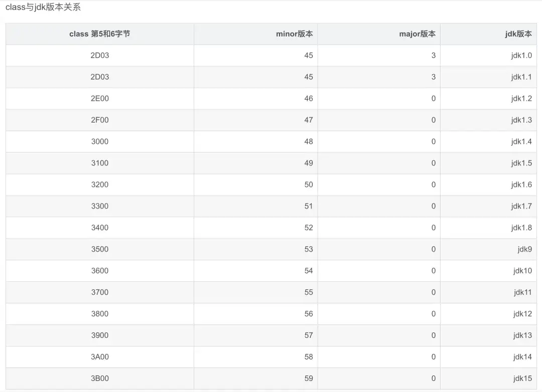Click the '2E00' byte value
Screen dimensions: 542x392
99,98
